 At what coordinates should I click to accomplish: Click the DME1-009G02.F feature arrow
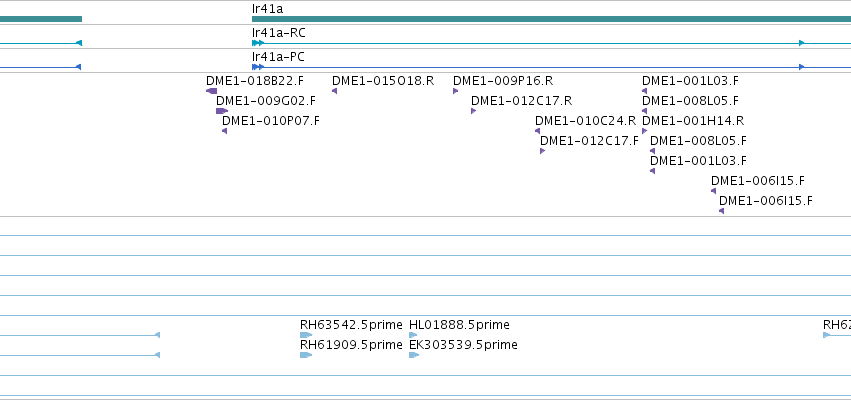coord(221,111)
